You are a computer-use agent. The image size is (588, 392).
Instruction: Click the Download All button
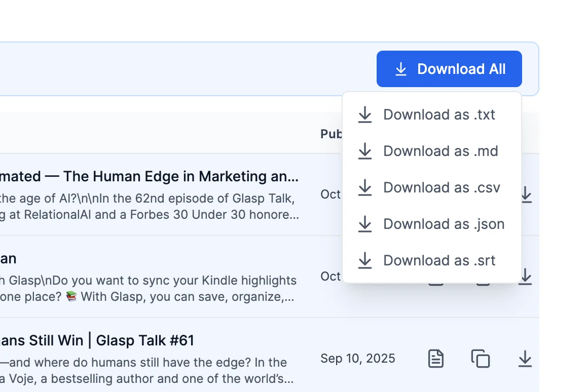pyautogui.click(x=449, y=69)
